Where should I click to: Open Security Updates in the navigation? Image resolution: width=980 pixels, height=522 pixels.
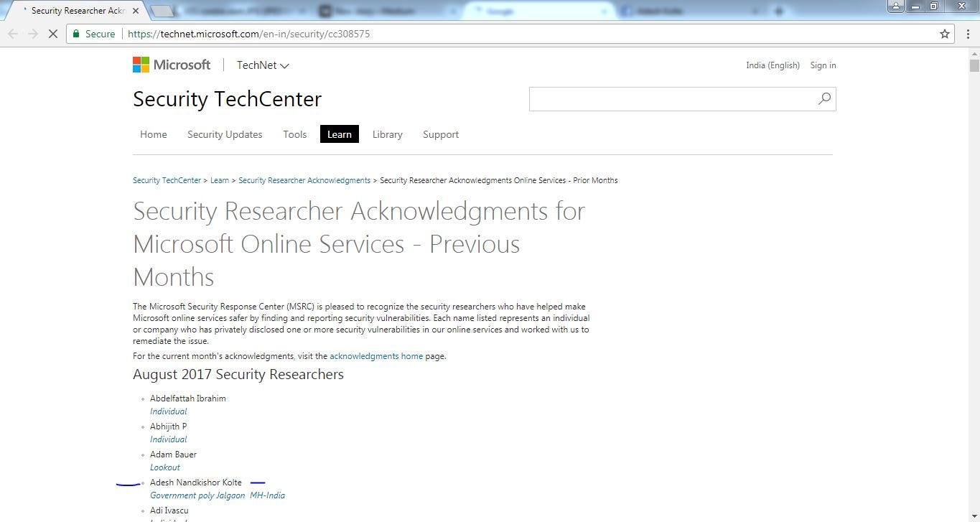[225, 134]
